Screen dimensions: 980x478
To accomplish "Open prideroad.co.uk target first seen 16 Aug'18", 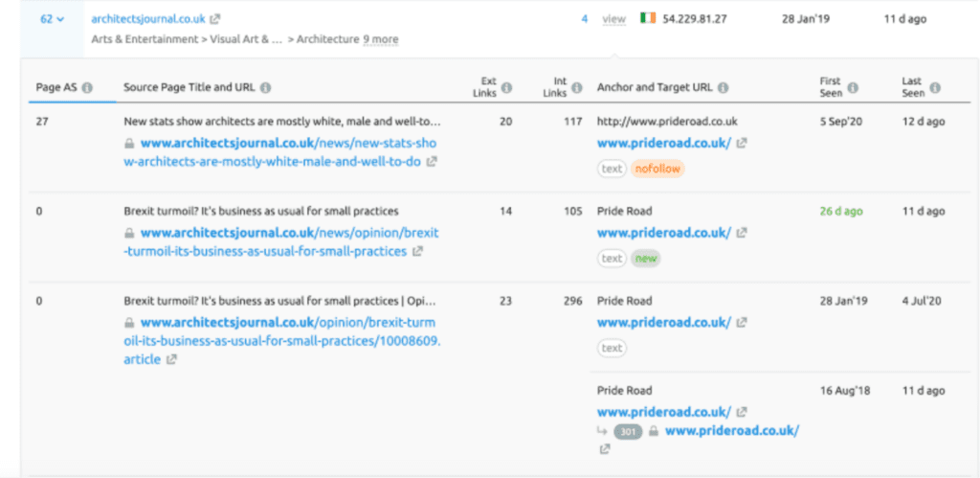I will (x=664, y=412).
